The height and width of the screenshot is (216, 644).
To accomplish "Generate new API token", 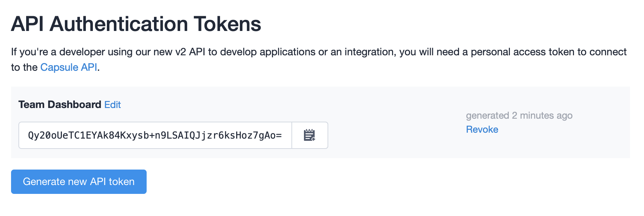I will tap(79, 182).
